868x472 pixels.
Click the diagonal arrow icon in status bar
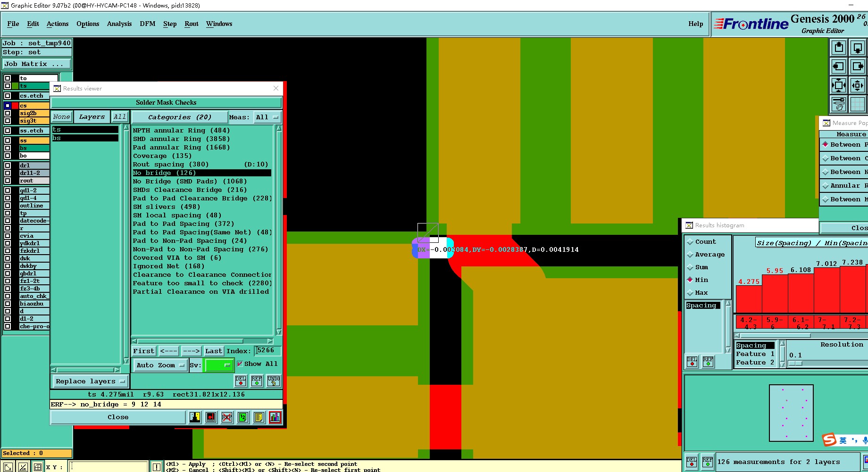(8, 467)
